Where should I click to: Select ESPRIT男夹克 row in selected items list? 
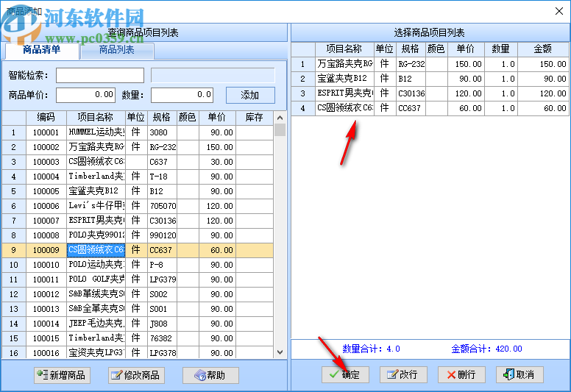pos(430,93)
